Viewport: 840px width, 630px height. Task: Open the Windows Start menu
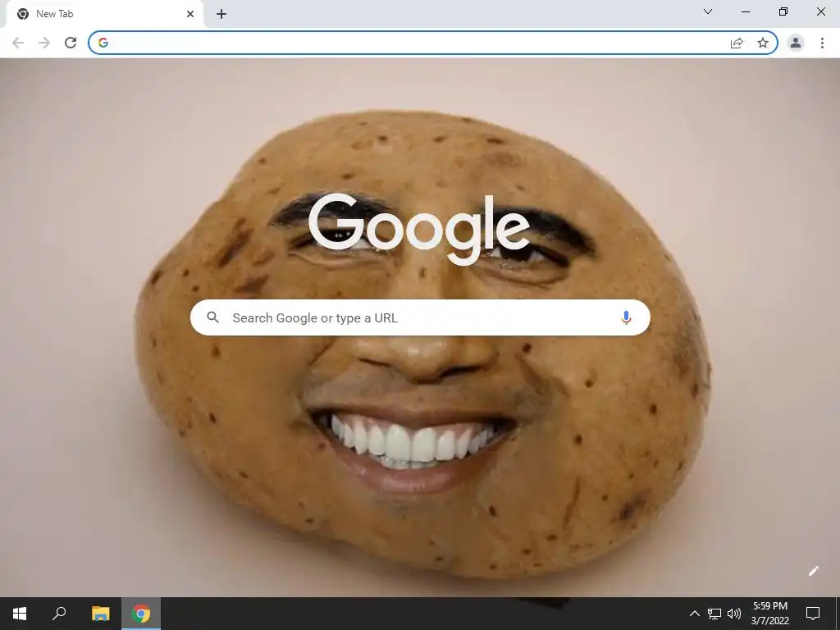[20, 614]
